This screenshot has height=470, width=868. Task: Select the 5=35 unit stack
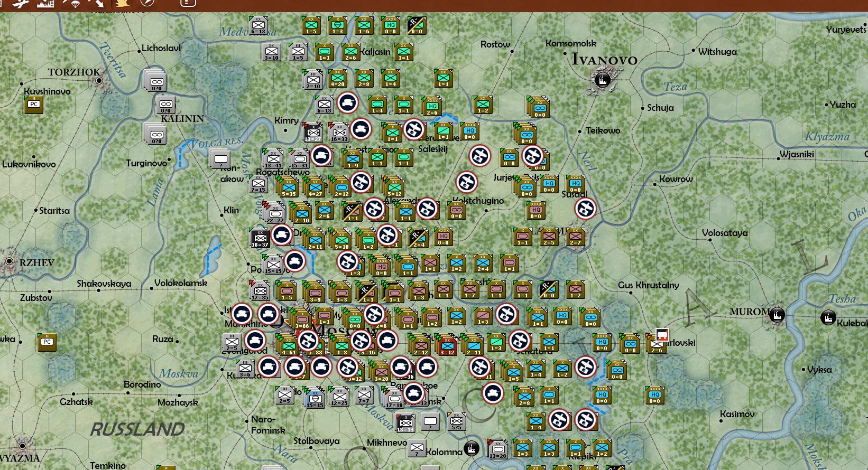(288, 186)
